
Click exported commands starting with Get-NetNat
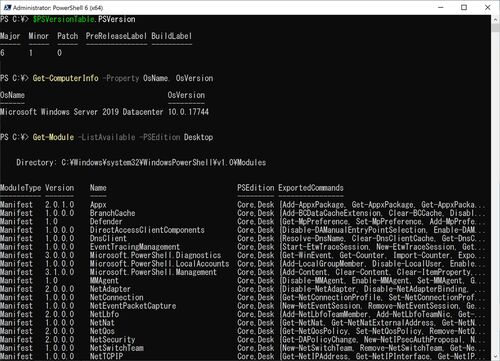coord(383,323)
